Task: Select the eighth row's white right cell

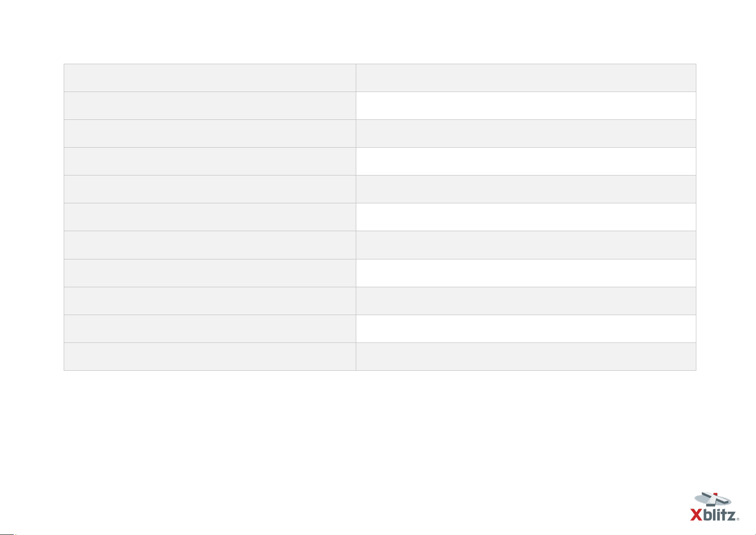Action: 526,272
